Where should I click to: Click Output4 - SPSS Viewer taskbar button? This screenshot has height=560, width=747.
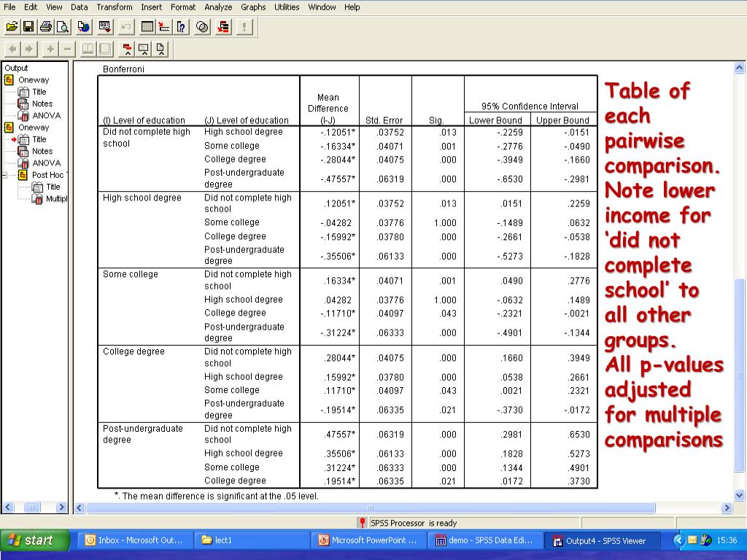[601, 540]
